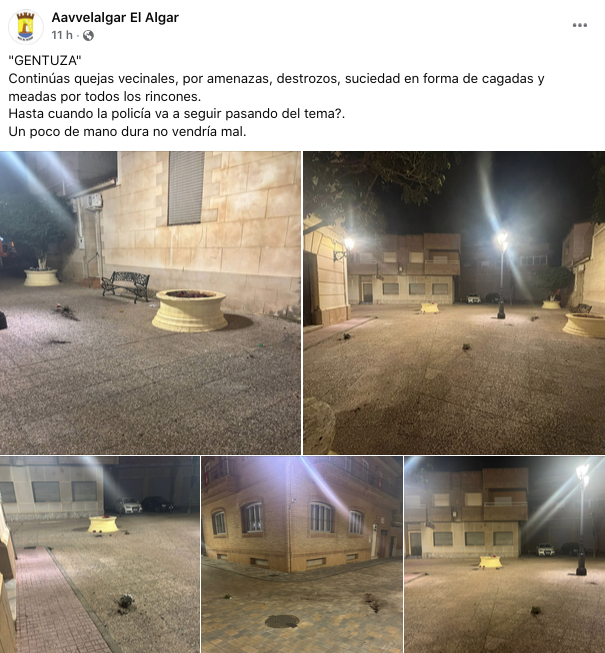Click the white parked car in bottom-left photo
Image resolution: width=605 pixels, height=653 pixels.
[x=128, y=506]
